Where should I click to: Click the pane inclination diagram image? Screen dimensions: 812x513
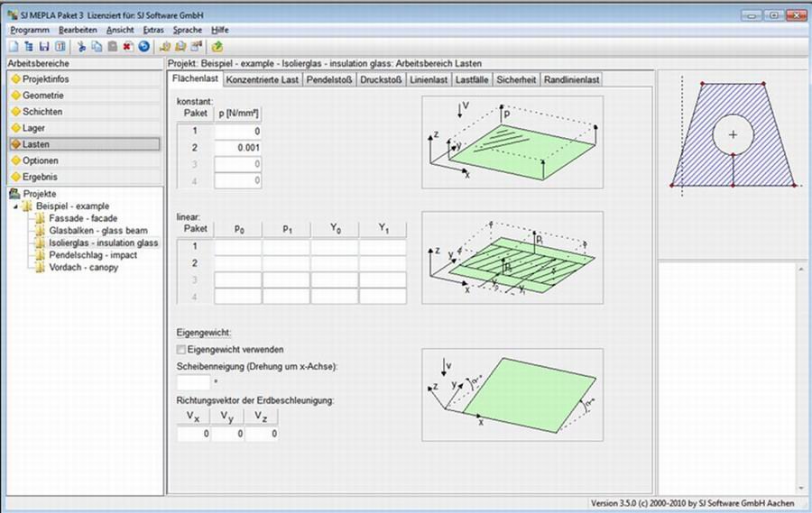[x=512, y=395]
